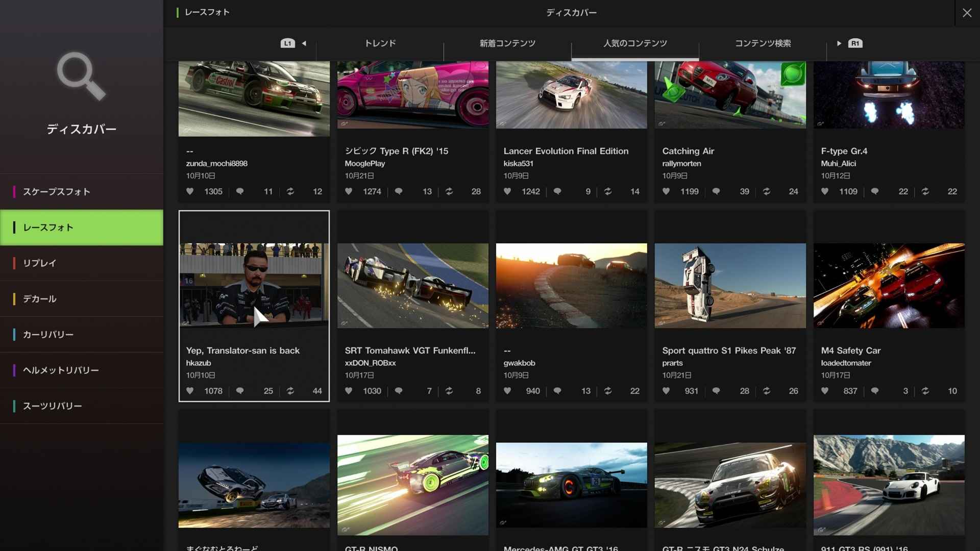Like the F-type Gr.4 photo
This screenshot has width=980, height=551.
click(825, 191)
